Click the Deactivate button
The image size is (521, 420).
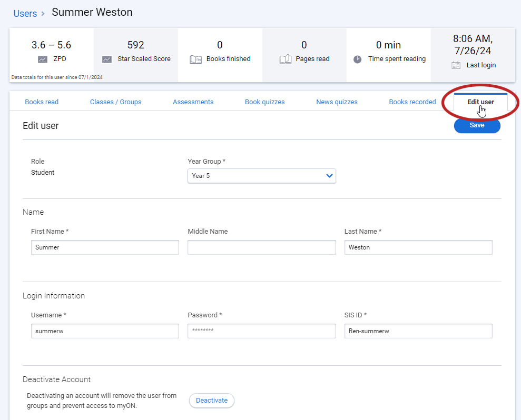[212, 401]
